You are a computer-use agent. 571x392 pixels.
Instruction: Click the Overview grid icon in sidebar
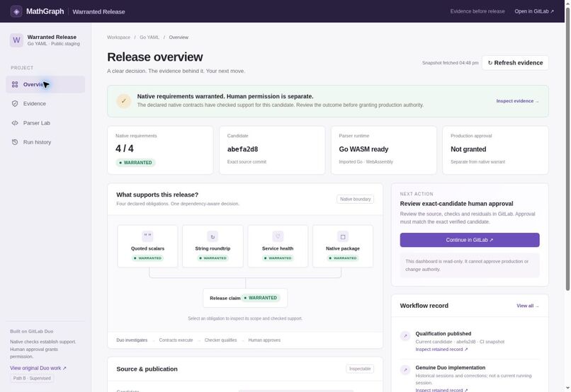(15, 84)
